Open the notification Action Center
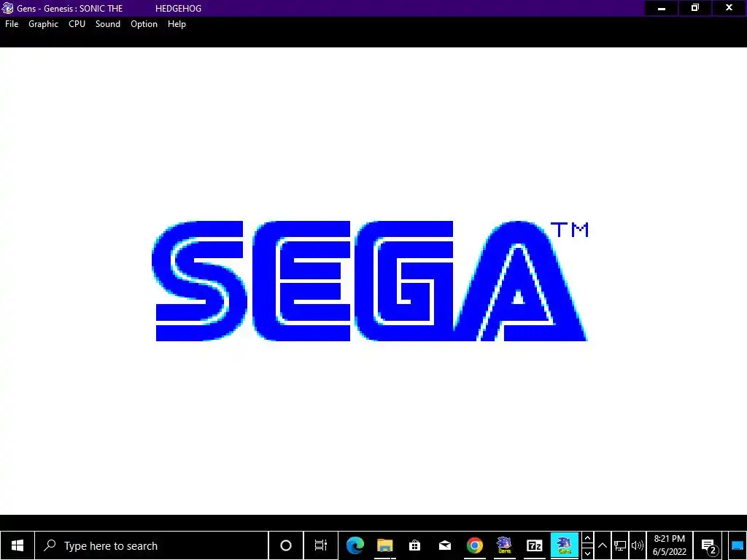The width and height of the screenshot is (747, 560). (x=708, y=545)
